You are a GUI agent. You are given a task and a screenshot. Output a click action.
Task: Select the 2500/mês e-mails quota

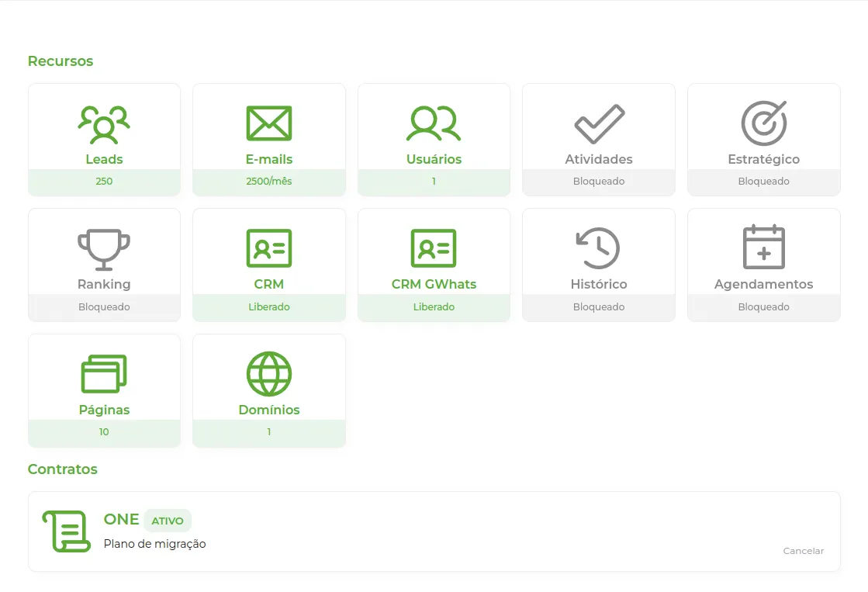pyautogui.click(x=269, y=181)
